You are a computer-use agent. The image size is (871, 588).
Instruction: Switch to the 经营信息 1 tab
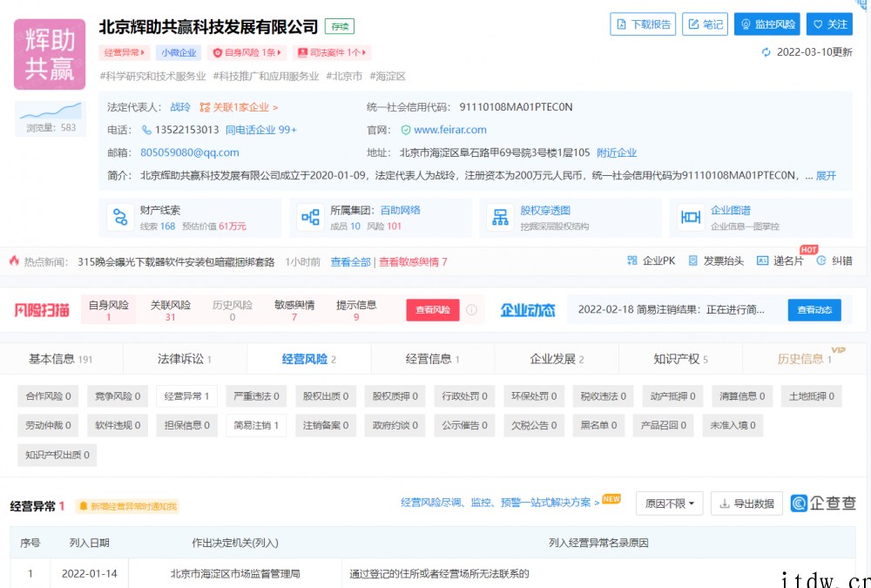coord(432,359)
